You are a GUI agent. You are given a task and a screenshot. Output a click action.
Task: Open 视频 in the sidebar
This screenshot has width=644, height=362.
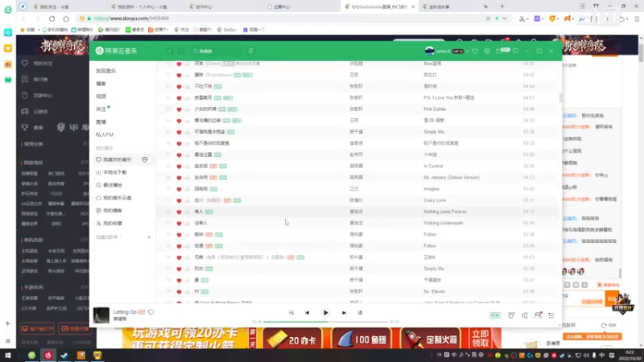coord(101,97)
